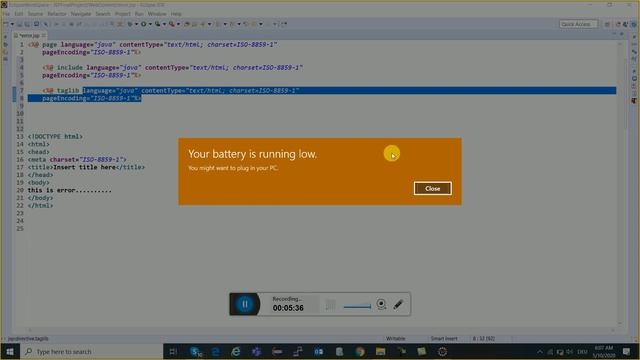Image resolution: width=640 pixels, height=360 pixels.
Task: Open Outlook from the taskbar
Action: (318, 351)
